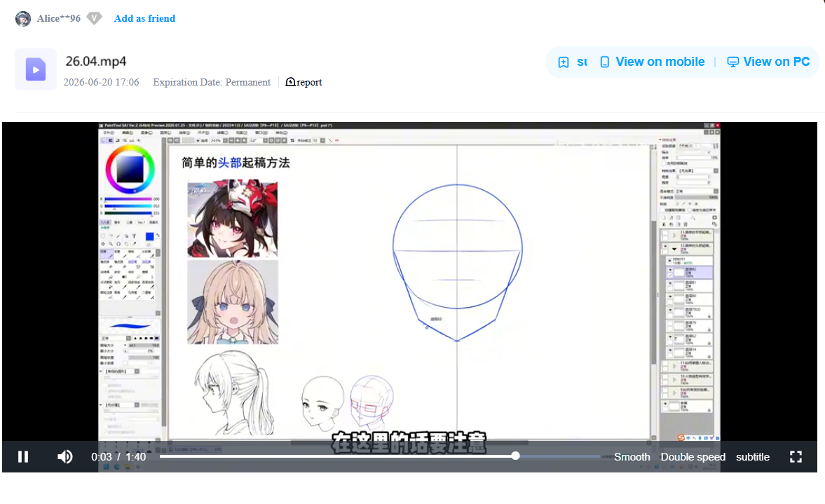Mute the video with the speaker icon

(64, 456)
